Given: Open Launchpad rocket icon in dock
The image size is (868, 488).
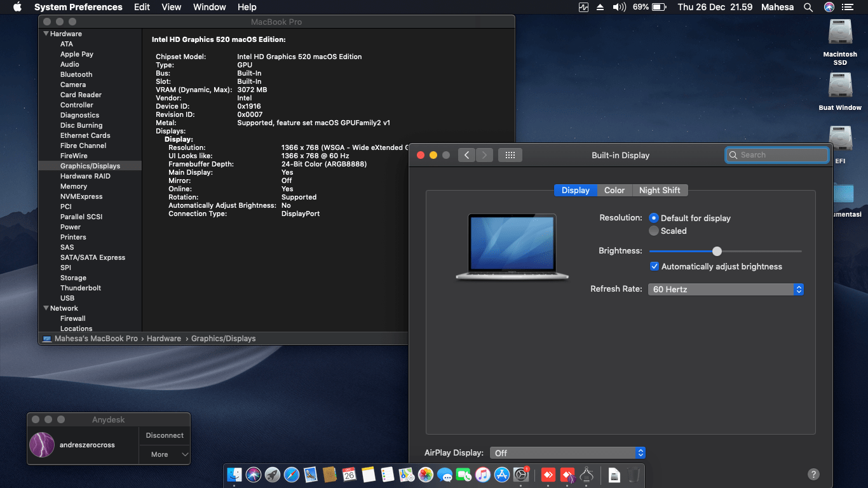Looking at the screenshot, I should 273,474.
